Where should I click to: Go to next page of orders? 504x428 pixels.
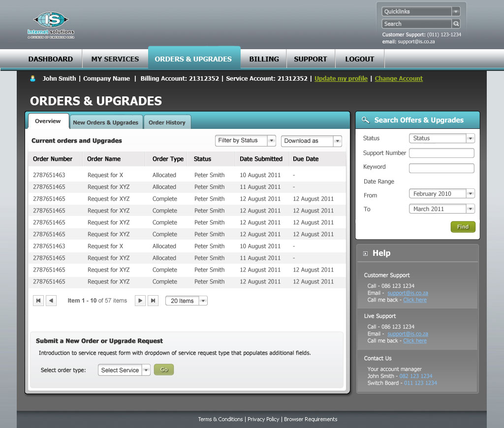(x=140, y=301)
